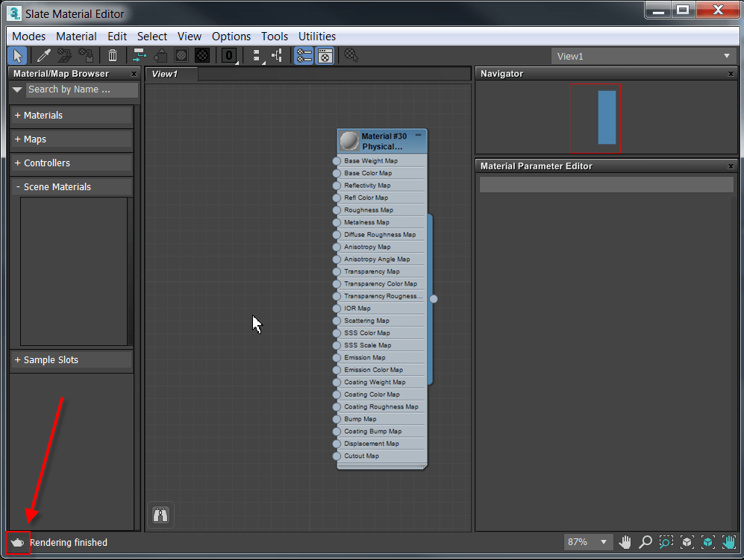Click teapot render status icon
The image size is (744, 560).
[18, 542]
